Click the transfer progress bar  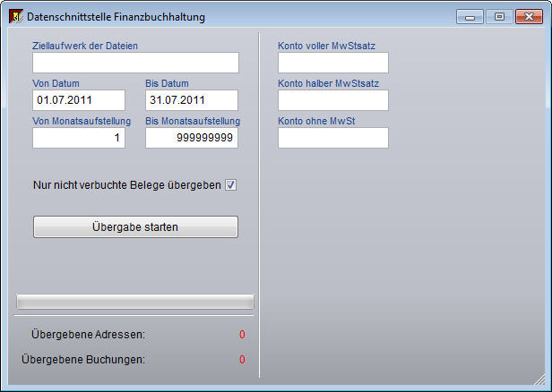coord(135,301)
